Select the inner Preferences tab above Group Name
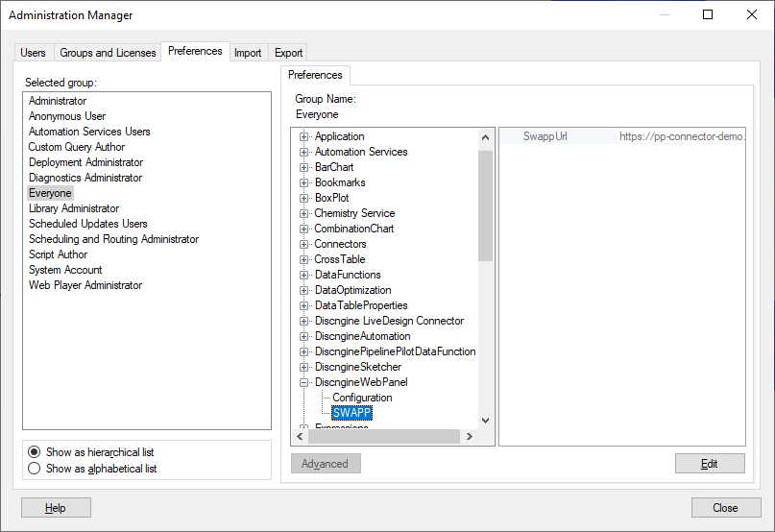 coord(315,75)
